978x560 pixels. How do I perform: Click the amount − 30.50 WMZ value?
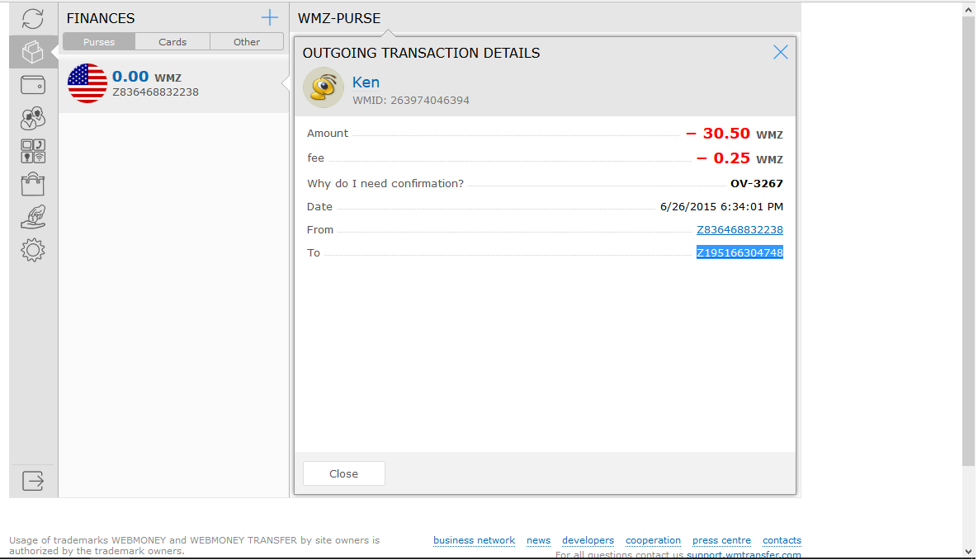(735, 134)
